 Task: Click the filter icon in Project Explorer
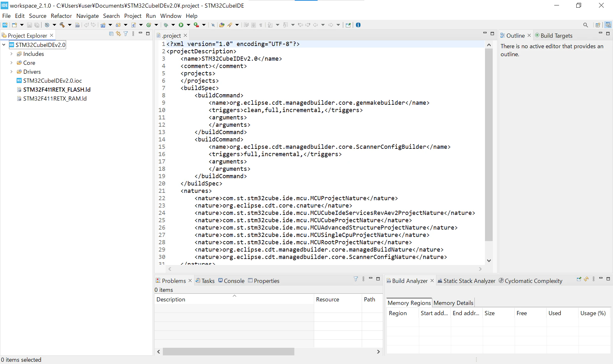pyautogui.click(x=126, y=34)
